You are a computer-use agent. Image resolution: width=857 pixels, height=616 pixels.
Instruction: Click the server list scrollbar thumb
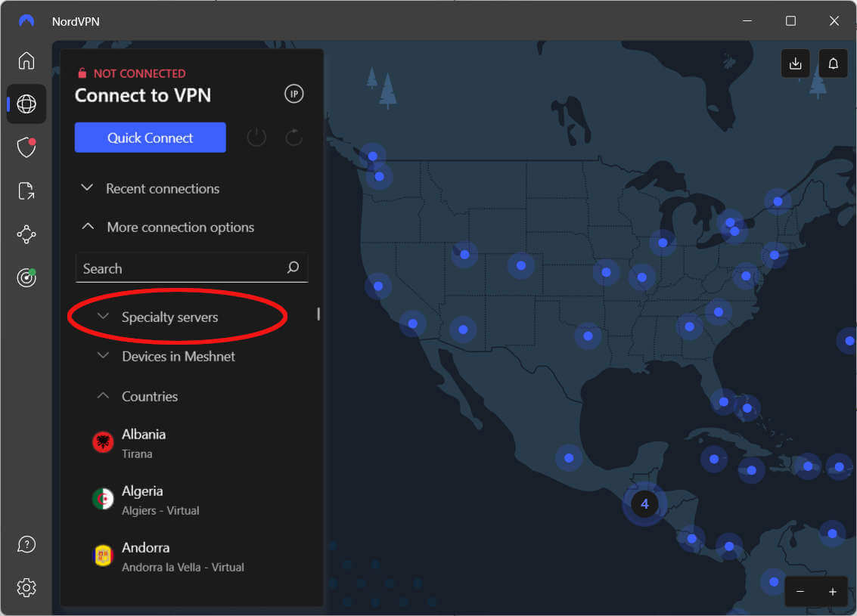coord(318,314)
